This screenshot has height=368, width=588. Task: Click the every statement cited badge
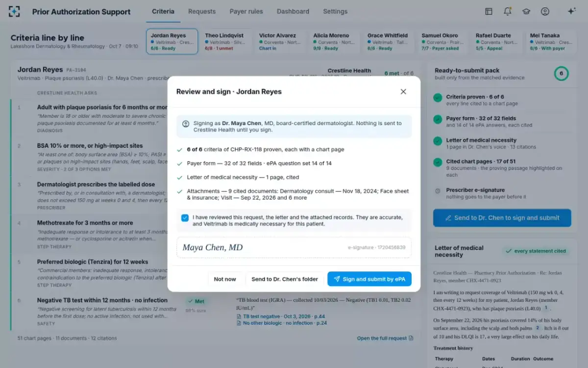[x=536, y=251]
